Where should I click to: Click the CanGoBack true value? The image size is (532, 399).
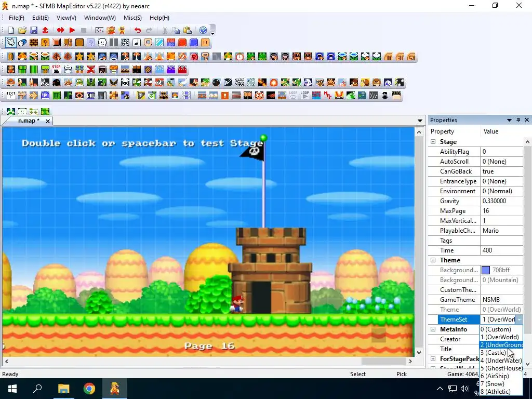tap(501, 171)
